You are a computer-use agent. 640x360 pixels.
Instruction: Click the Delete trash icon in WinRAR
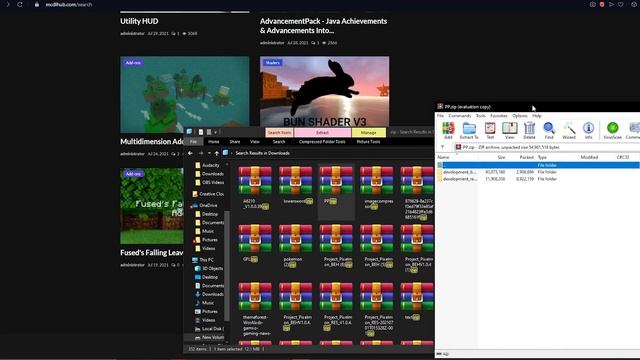pyautogui.click(x=529, y=130)
